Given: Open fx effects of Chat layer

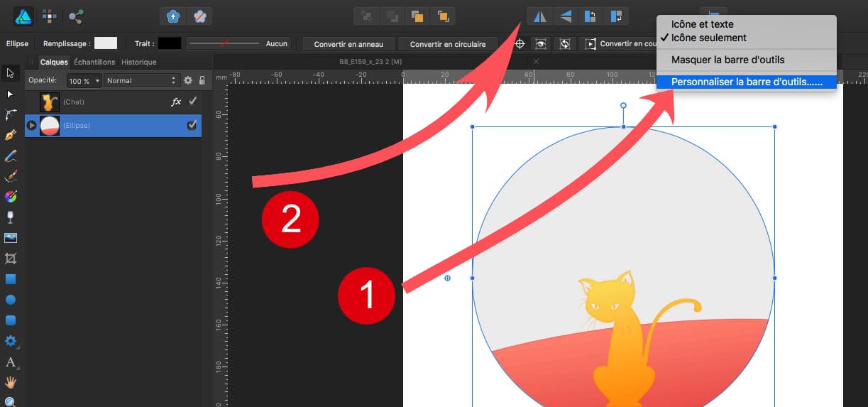Looking at the screenshot, I should [x=177, y=102].
